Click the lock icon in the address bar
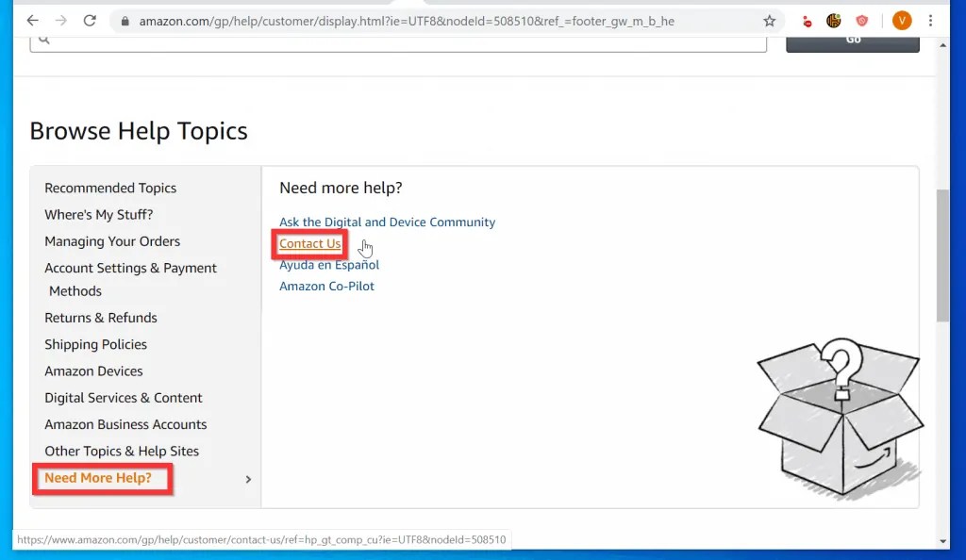The width and height of the screenshot is (966, 560). point(124,19)
